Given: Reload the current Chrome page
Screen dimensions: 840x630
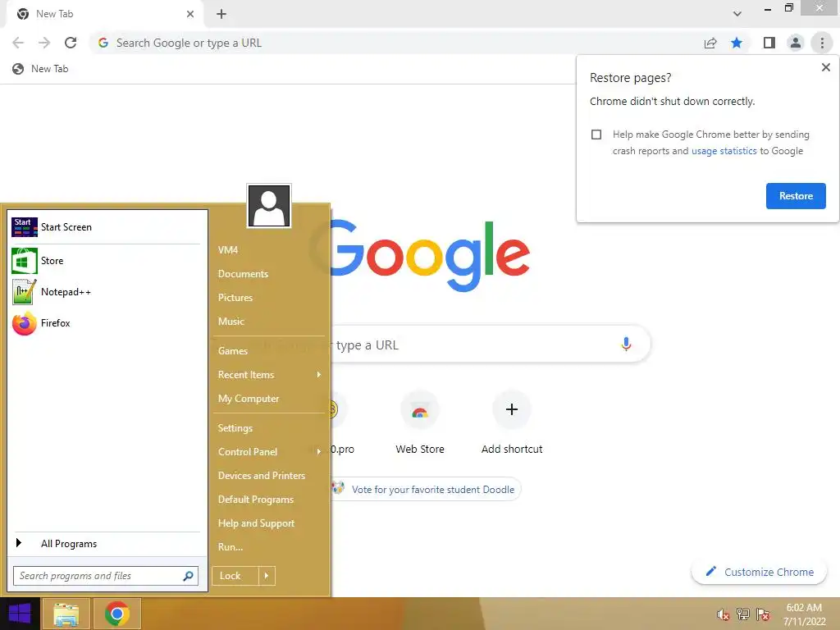Looking at the screenshot, I should pos(71,43).
